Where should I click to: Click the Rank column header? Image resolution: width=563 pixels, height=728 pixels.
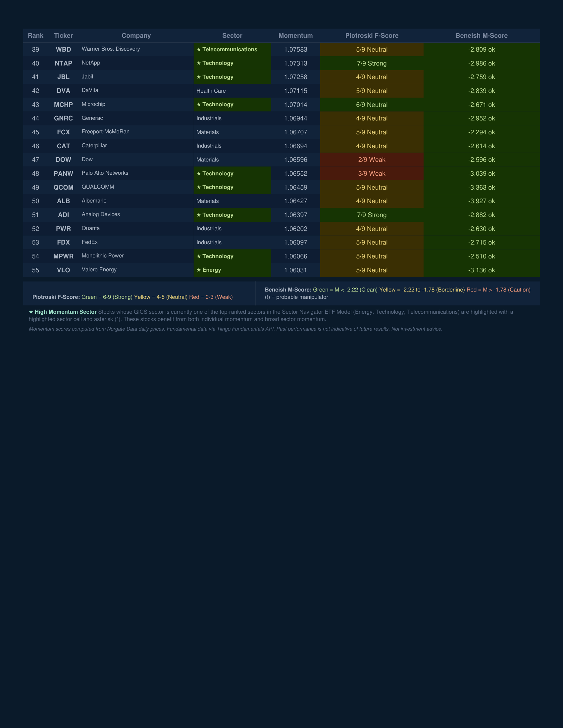(35, 36)
